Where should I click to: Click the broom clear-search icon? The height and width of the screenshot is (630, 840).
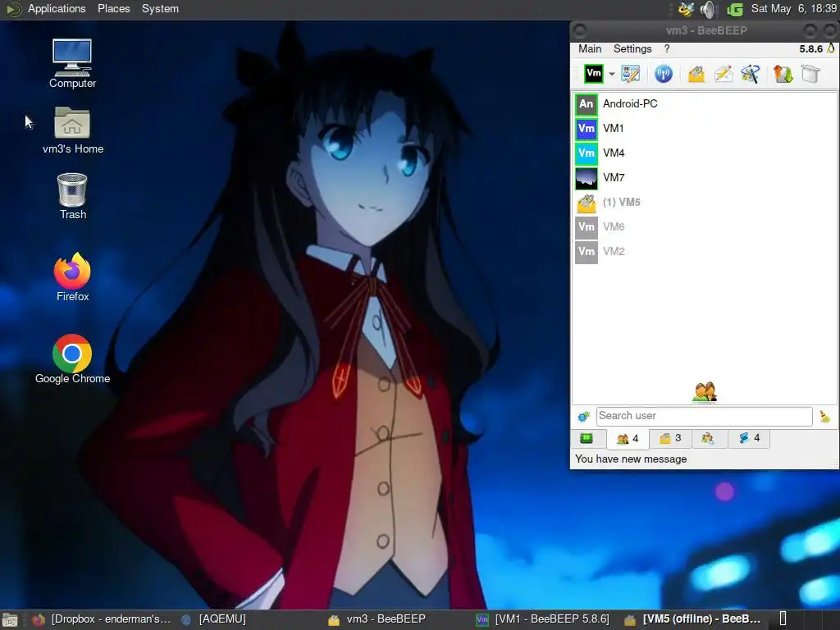pyautogui.click(x=825, y=416)
